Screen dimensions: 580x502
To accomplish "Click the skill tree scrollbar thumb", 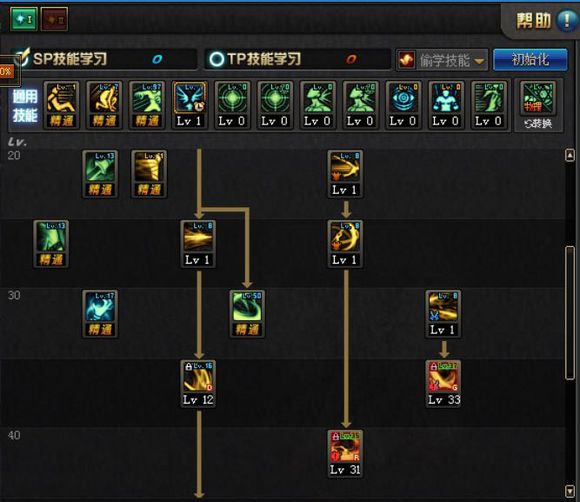I will 570,313.
